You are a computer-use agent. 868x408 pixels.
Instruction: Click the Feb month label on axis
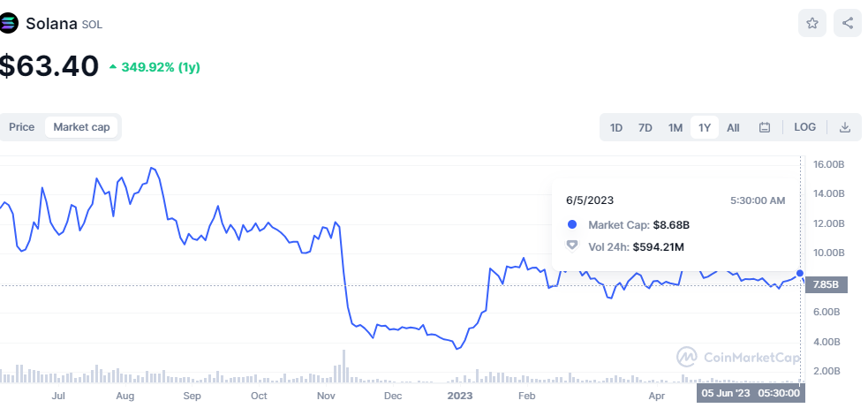pos(526,396)
